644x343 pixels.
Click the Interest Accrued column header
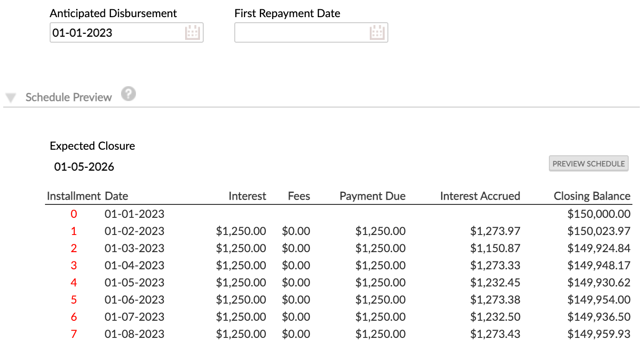(480, 196)
